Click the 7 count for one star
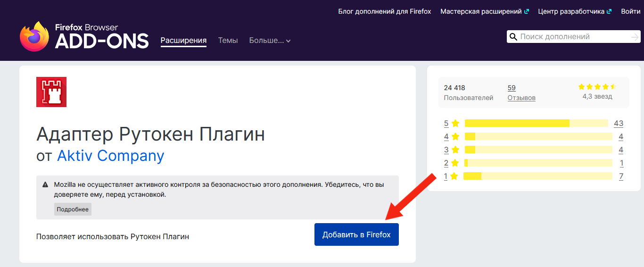Viewport: 644px width, 267px height. tap(621, 176)
